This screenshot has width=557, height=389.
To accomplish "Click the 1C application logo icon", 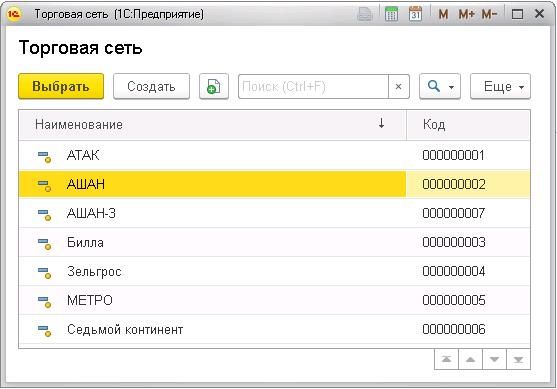I will 15,14.
